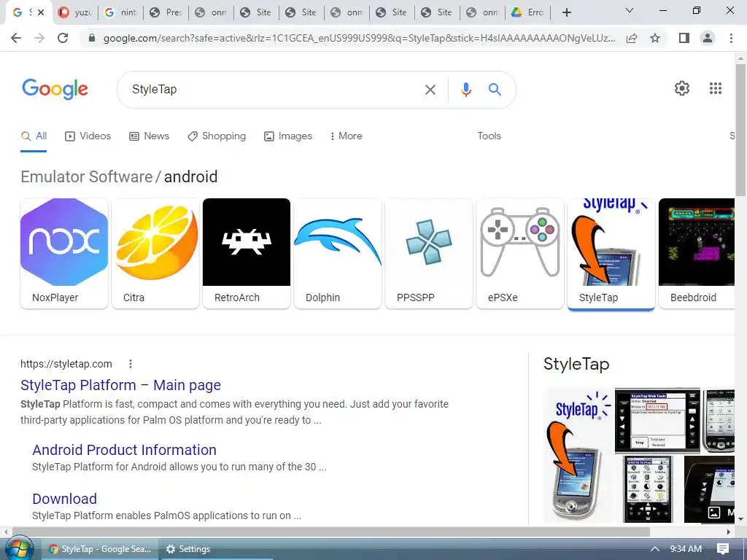Open the Emulator Software breadcrumb link
The height and width of the screenshot is (560, 747).
click(x=87, y=177)
